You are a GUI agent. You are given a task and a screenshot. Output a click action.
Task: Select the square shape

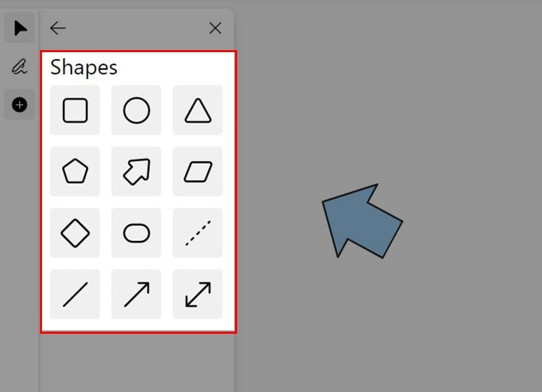pyautogui.click(x=75, y=110)
